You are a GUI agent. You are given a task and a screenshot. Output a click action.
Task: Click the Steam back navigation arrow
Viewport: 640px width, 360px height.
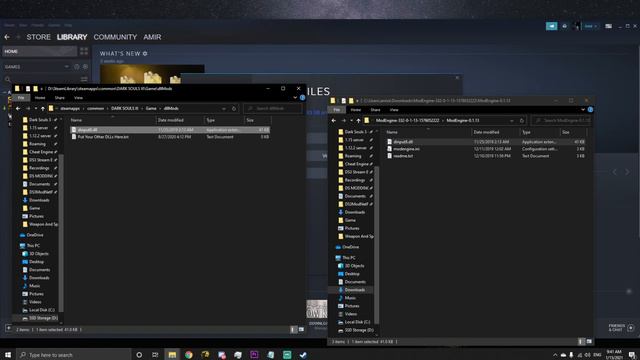click(7, 37)
